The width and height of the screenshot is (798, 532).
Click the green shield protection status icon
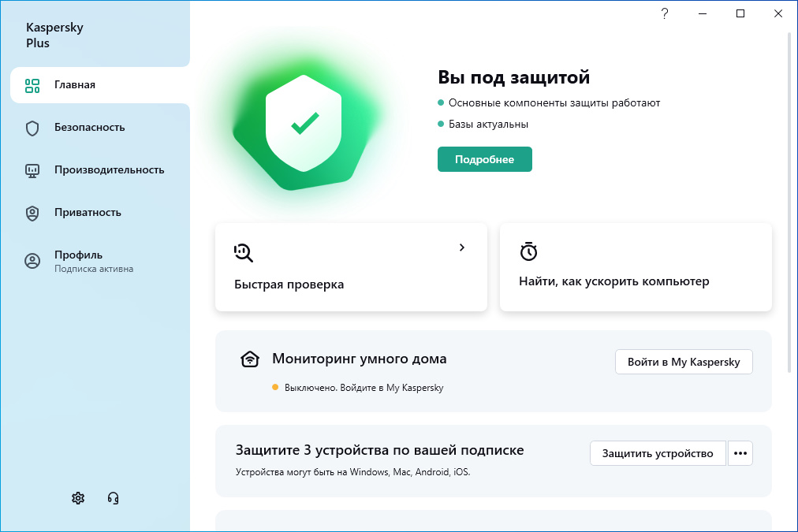pyautogui.click(x=304, y=124)
